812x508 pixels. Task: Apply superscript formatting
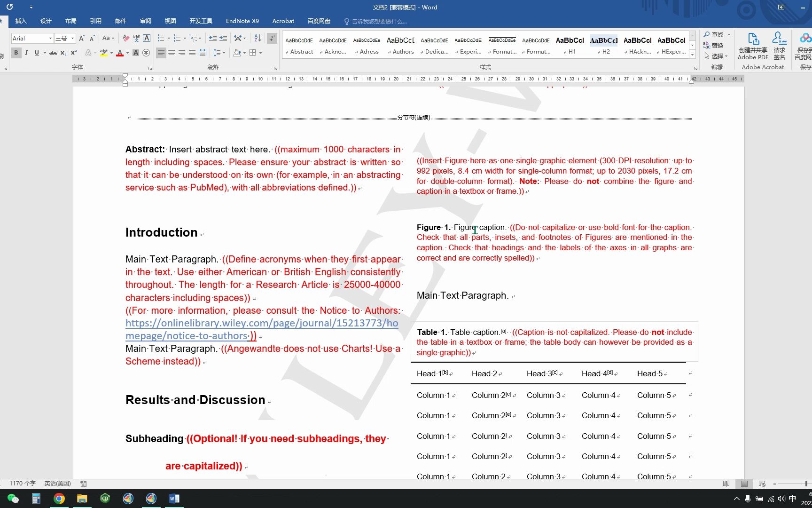[74, 53]
